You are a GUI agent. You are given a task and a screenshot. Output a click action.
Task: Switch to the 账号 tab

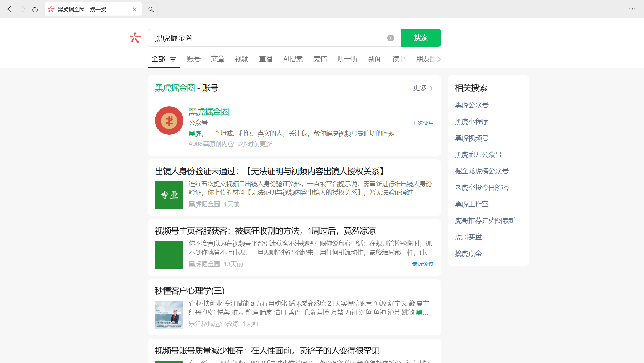(193, 59)
